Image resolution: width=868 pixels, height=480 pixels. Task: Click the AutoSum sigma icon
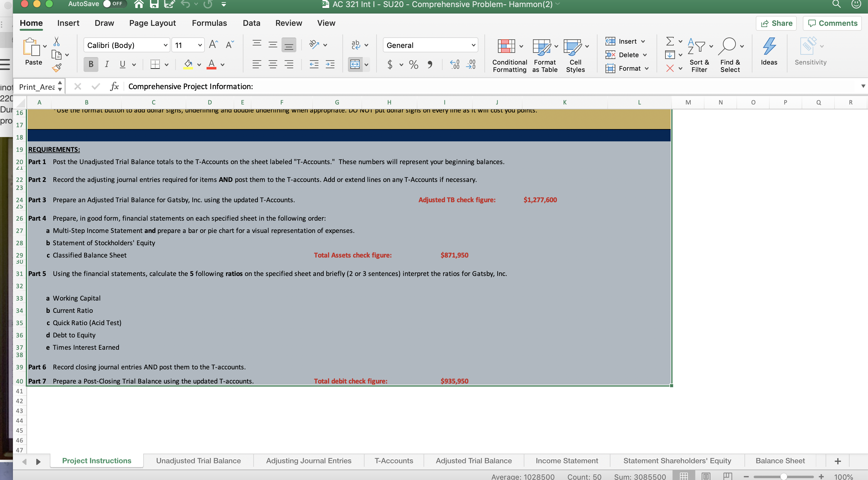(669, 41)
